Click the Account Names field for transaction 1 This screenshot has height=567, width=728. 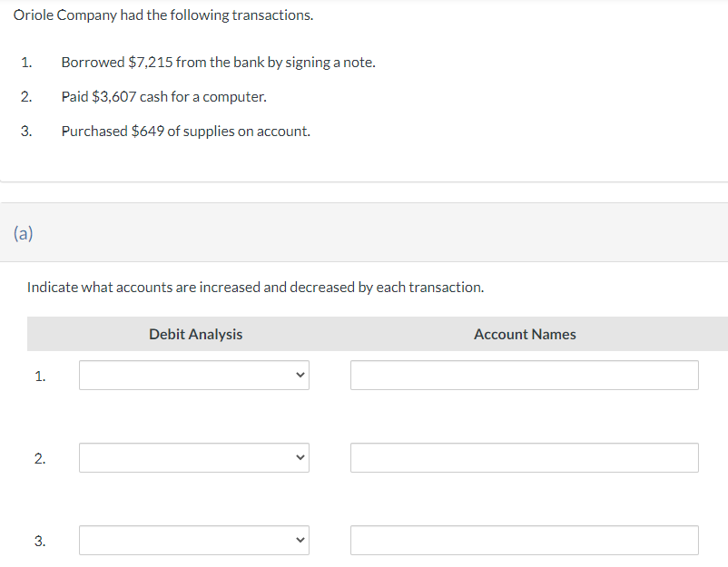coord(525,375)
